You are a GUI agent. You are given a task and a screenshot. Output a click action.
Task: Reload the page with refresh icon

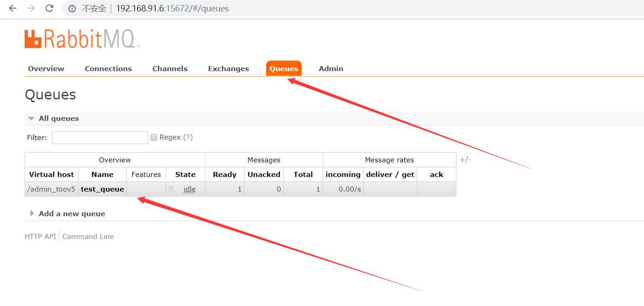[x=49, y=8]
